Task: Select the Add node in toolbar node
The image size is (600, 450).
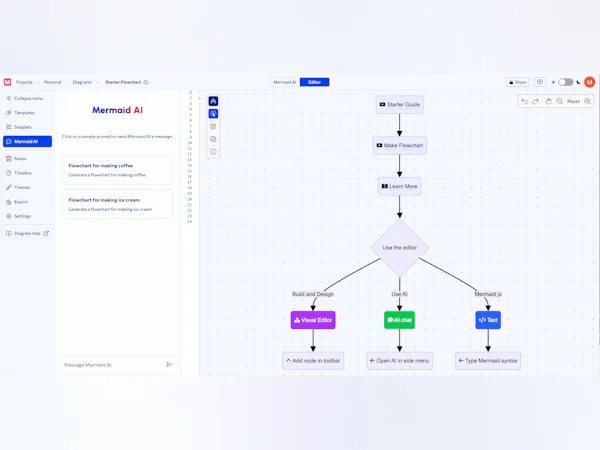Action: click(313, 361)
